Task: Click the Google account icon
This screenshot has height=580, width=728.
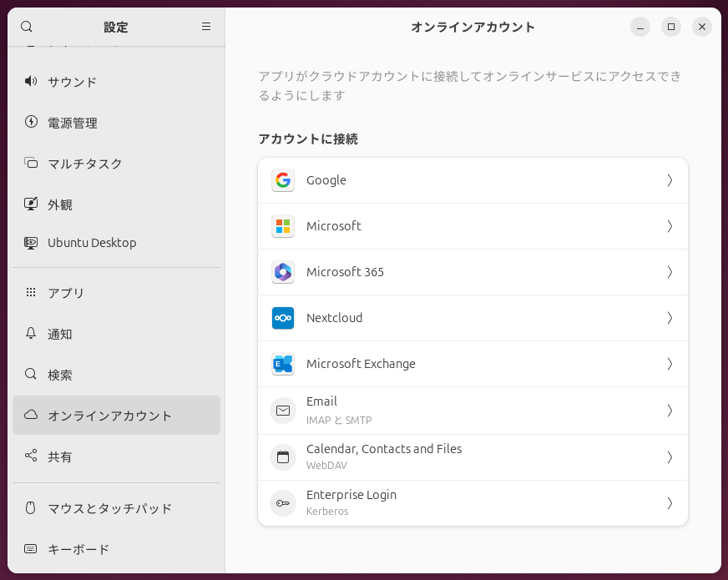Action: click(x=283, y=180)
